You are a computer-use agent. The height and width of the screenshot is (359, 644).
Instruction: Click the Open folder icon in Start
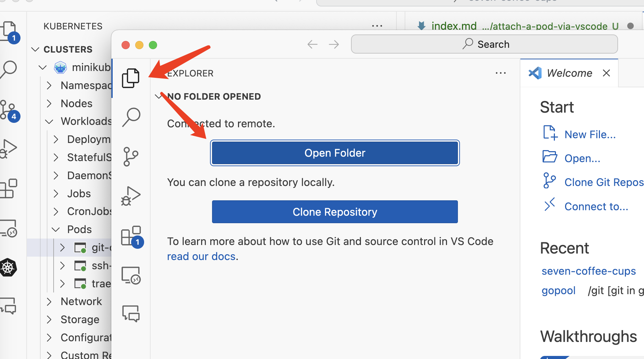pos(550,157)
